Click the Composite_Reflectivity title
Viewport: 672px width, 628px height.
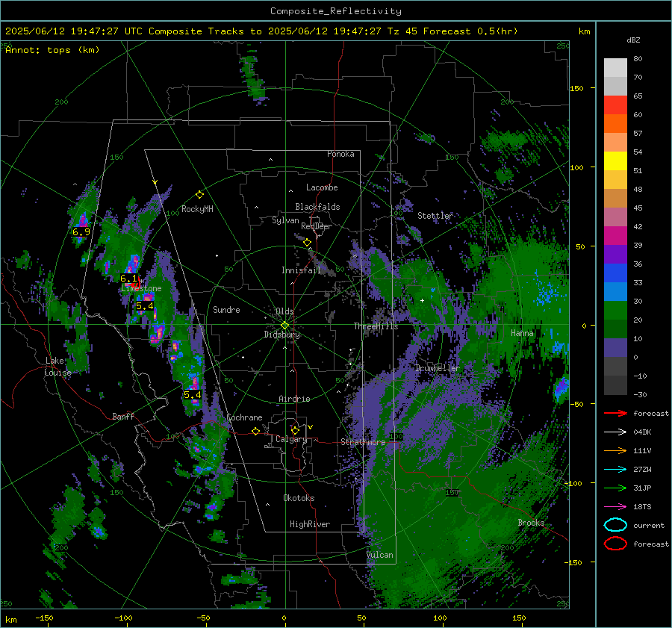336,11
